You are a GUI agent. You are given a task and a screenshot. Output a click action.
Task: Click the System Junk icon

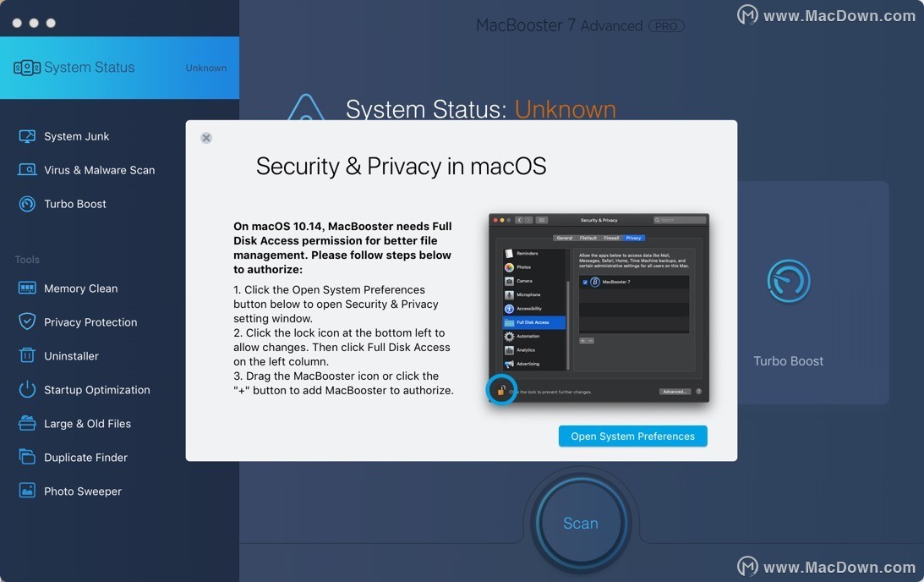pyautogui.click(x=27, y=136)
